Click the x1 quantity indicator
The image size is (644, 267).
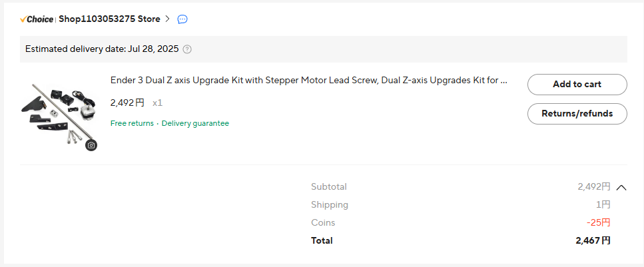pos(157,103)
